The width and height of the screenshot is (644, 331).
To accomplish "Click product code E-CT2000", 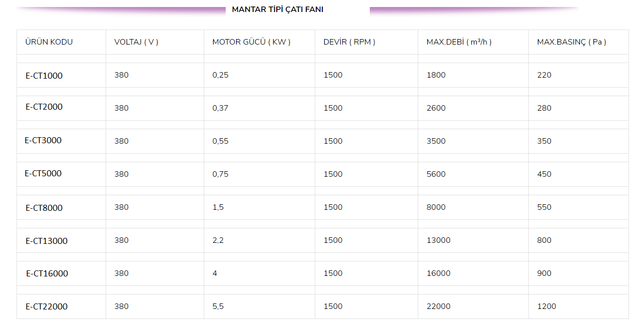I will point(44,107).
